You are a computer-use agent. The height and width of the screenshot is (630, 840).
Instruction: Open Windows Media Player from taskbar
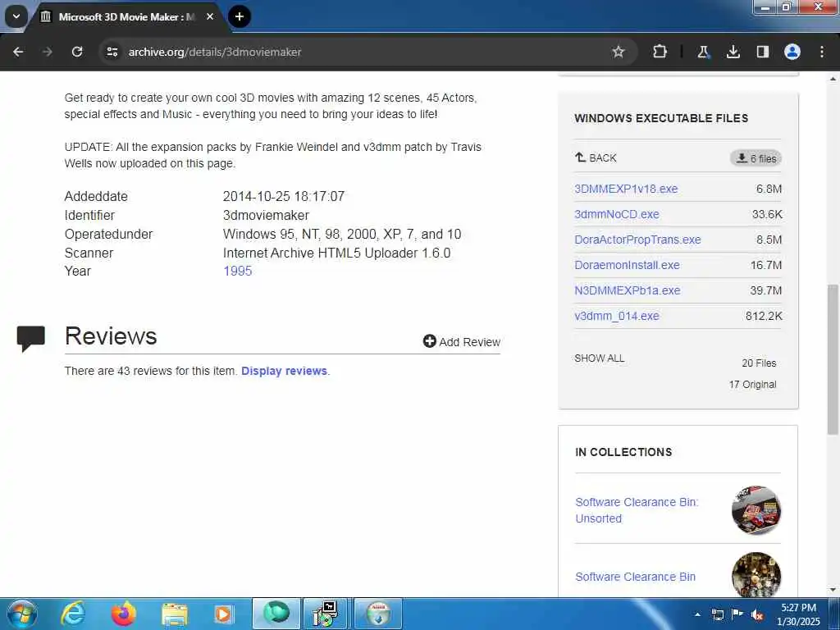223,614
